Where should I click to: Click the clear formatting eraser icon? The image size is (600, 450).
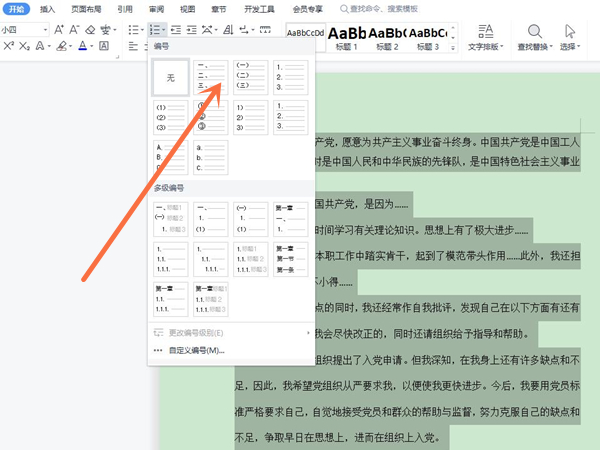pyautogui.click(x=90, y=30)
